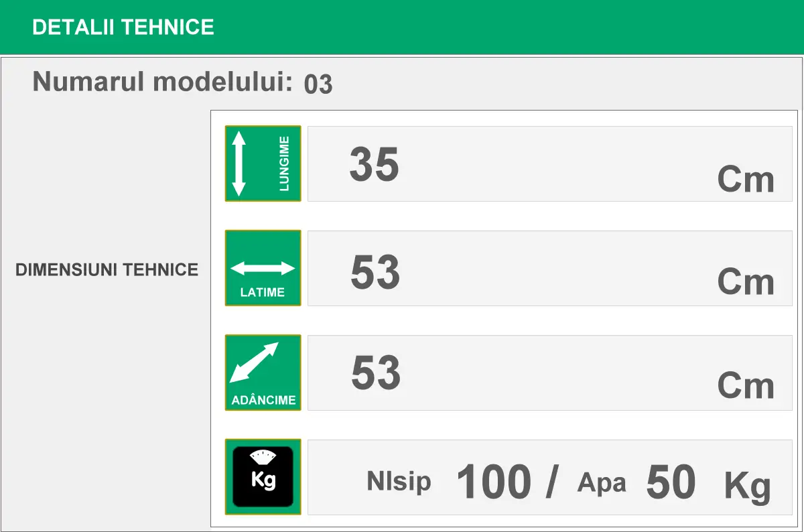Click the Numarul modelului label
The height and width of the screenshot is (532, 804).
[162, 82]
